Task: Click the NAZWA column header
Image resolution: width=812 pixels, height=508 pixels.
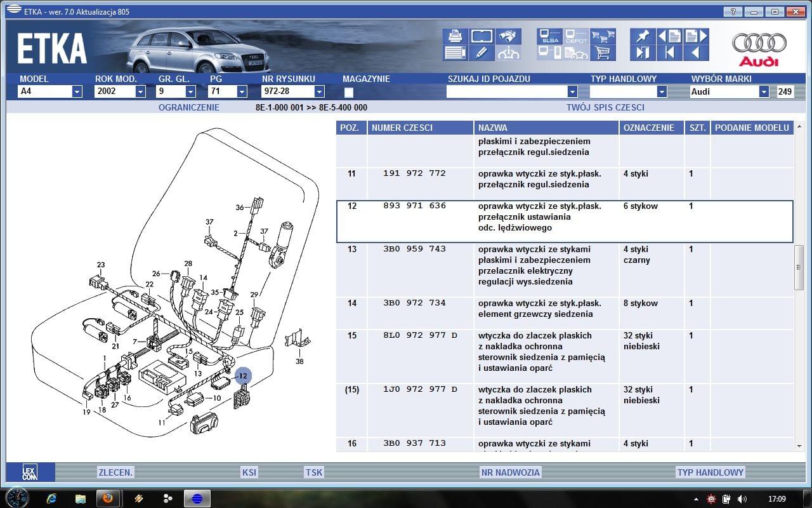Action: point(547,128)
